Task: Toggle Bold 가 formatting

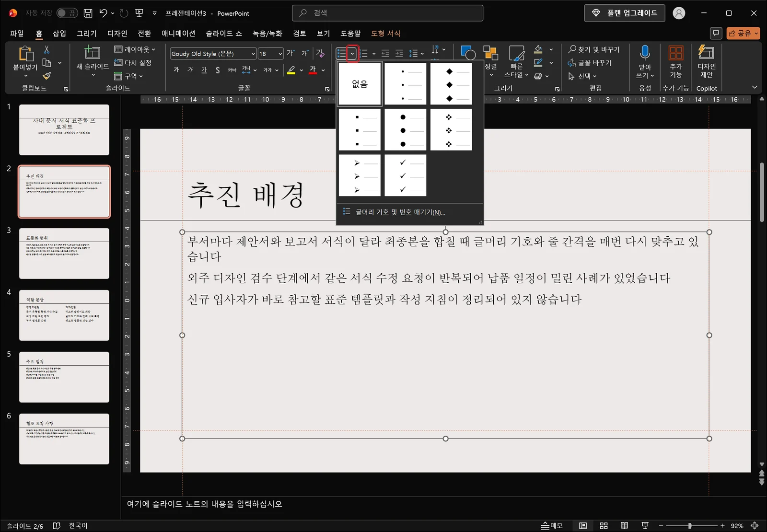Action: pyautogui.click(x=176, y=70)
